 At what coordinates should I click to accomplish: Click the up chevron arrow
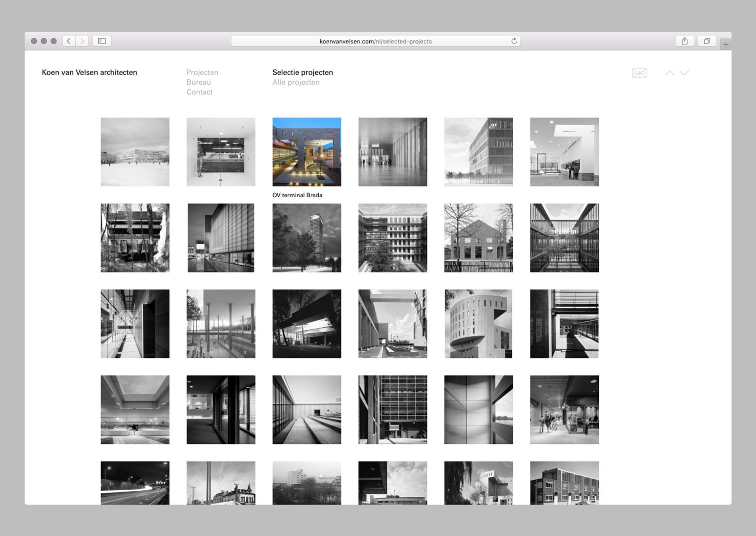tap(670, 73)
